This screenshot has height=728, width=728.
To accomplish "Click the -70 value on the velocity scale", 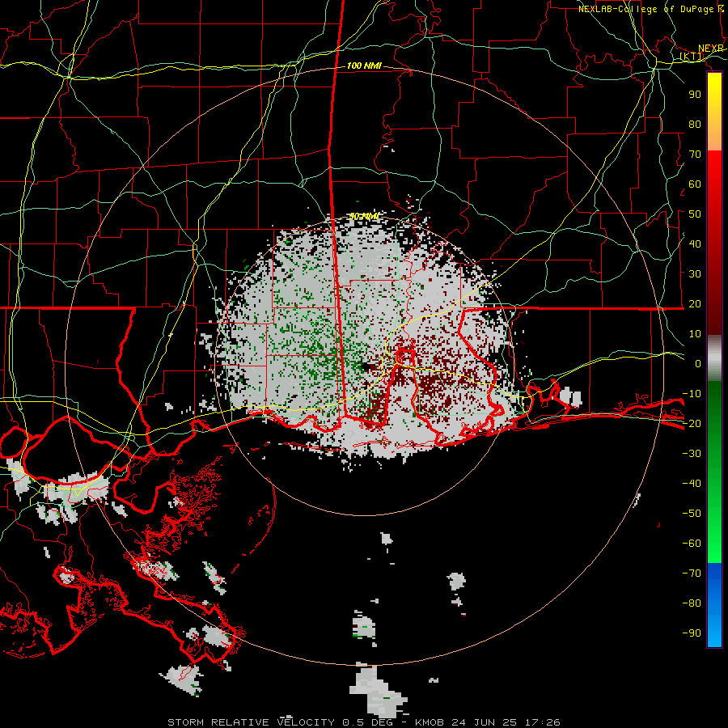I will point(692,574).
